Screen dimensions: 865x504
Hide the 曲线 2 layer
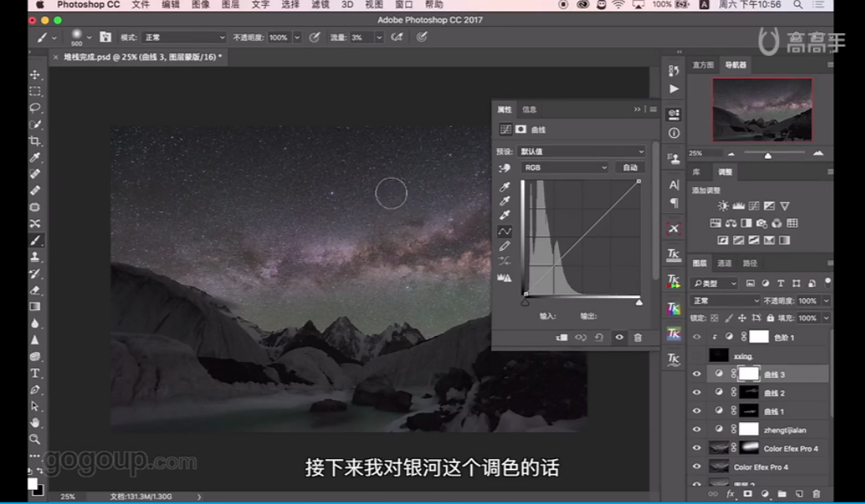697,393
